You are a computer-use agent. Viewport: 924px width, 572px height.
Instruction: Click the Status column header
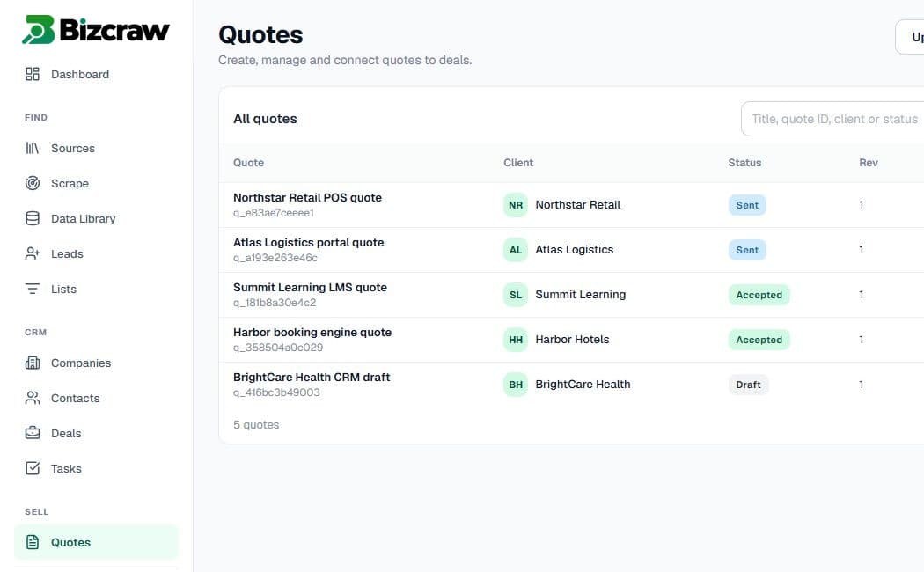pyautogui.click(x=744, y=163)
